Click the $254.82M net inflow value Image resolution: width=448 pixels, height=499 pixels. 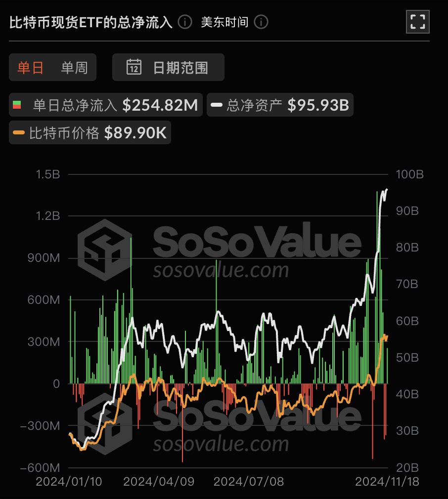(x=160, y=105)
